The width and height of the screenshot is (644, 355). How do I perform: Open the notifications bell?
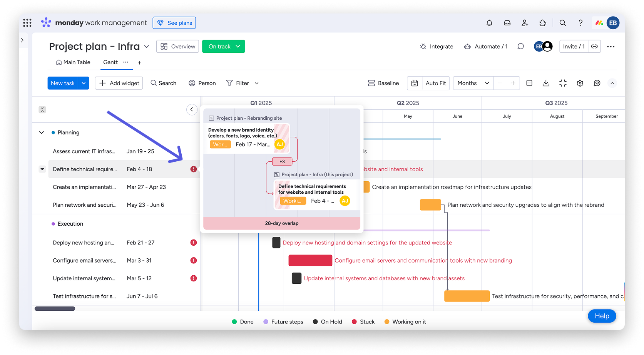coord(489,23)
